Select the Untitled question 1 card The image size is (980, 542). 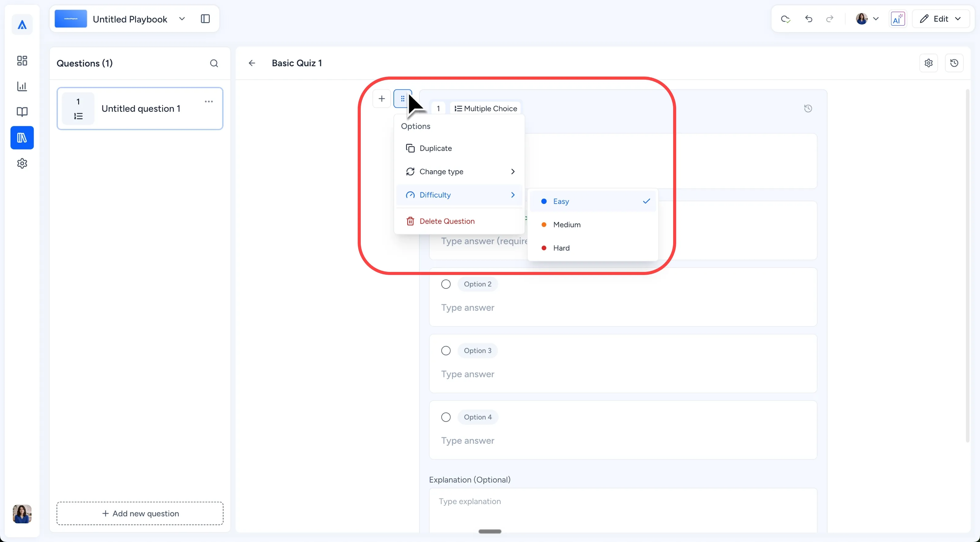140,109
